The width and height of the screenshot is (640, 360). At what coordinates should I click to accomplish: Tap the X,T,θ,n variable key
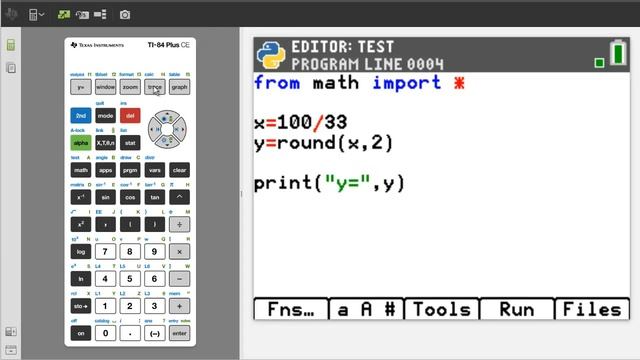pyautogui.click(x=105, y=143)
